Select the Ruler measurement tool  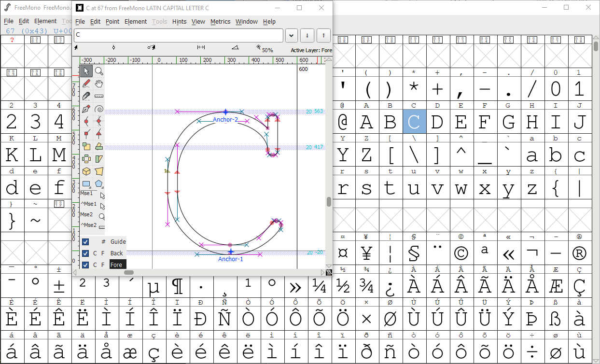[x=98, y=96]
